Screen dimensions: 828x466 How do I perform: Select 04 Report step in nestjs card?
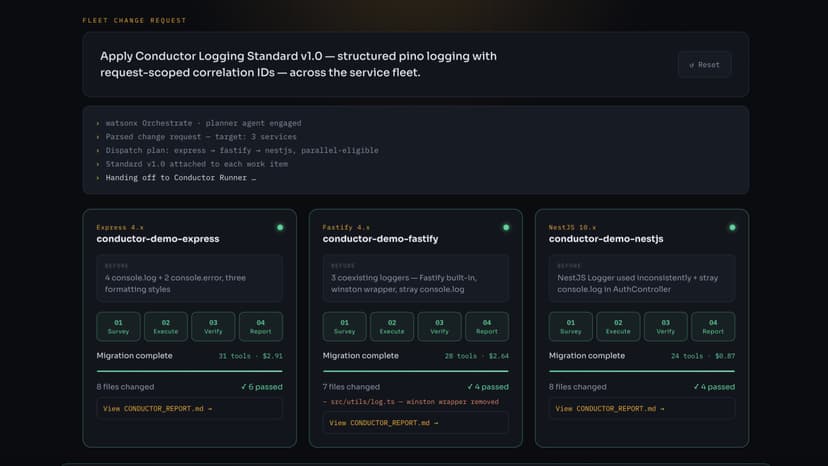pyautogui.click(x=713, y=327)
